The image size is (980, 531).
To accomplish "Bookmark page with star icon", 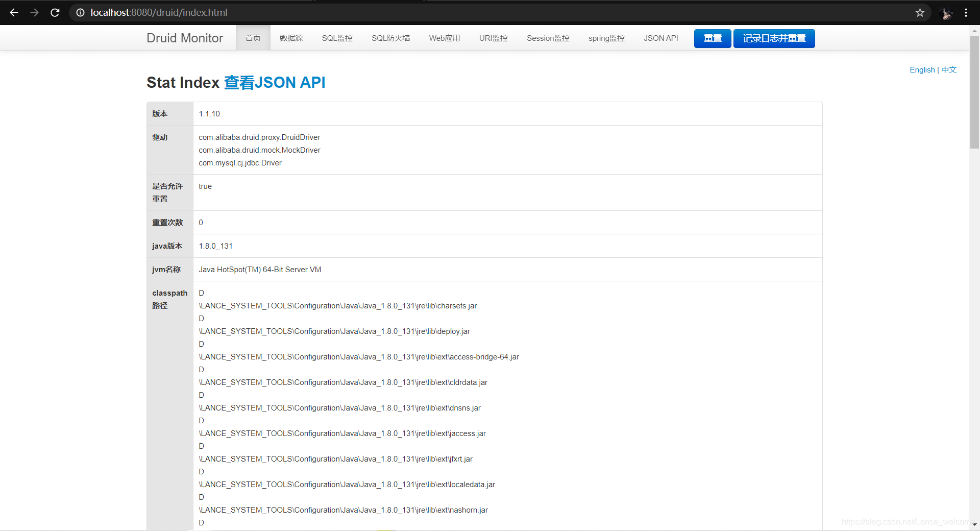I will [920, 13].
